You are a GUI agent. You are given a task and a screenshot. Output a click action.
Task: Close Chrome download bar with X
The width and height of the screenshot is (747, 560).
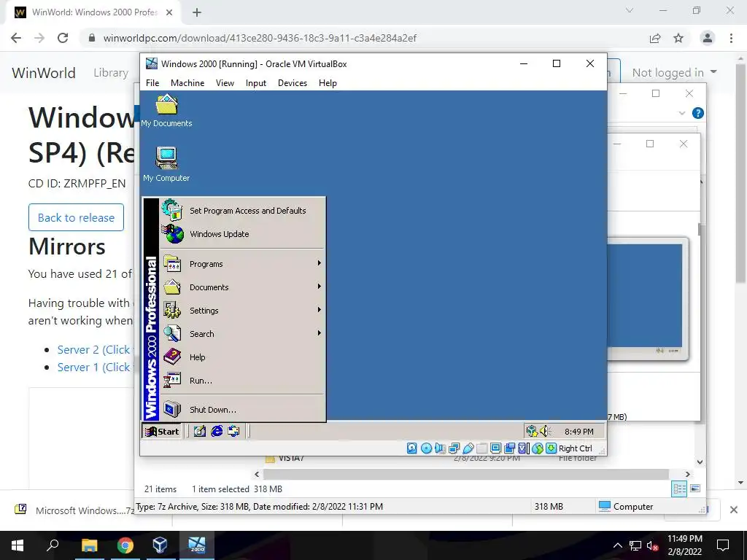[x=734, y=510]
